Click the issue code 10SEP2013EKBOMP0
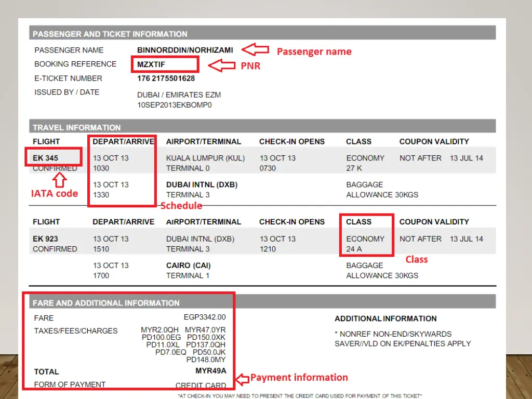532x399 pixels. click(175, 105)
